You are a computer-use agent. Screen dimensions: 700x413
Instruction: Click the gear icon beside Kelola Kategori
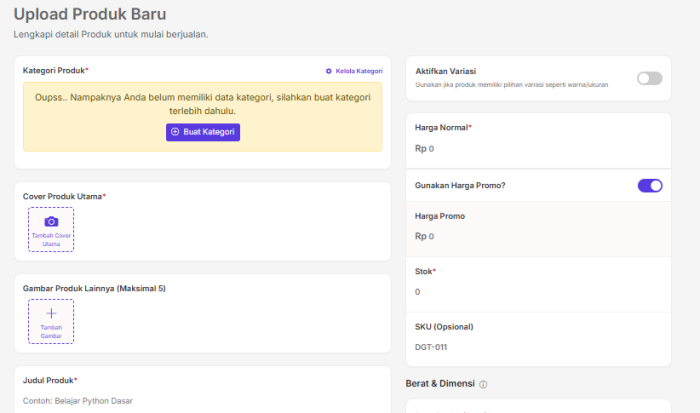(329, 71)
